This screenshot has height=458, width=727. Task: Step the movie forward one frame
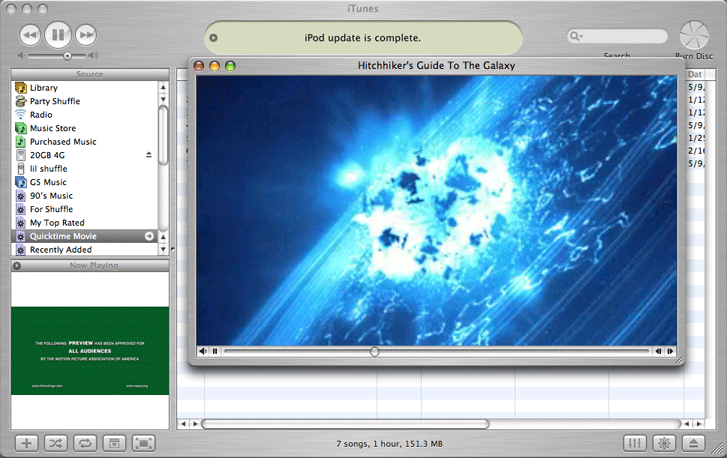pyautogui.click(x=670, y=351)
